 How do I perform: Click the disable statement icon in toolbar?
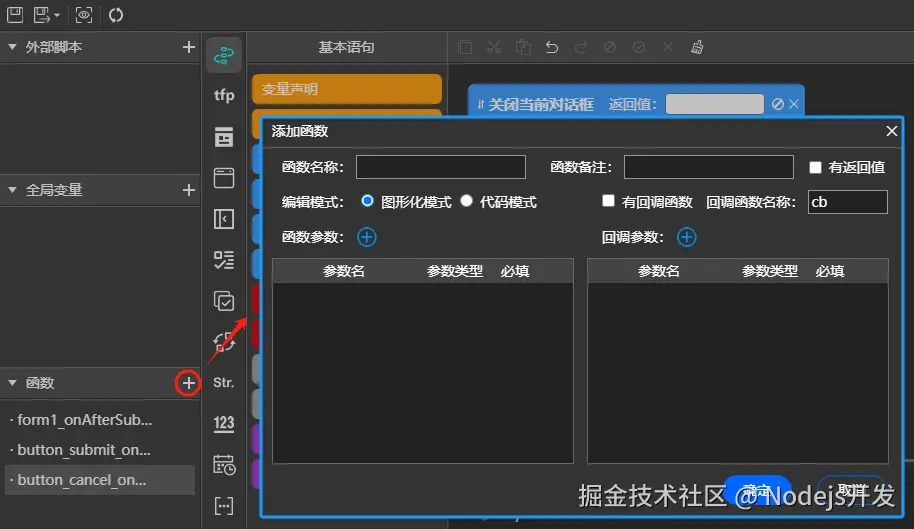point(610,47)
